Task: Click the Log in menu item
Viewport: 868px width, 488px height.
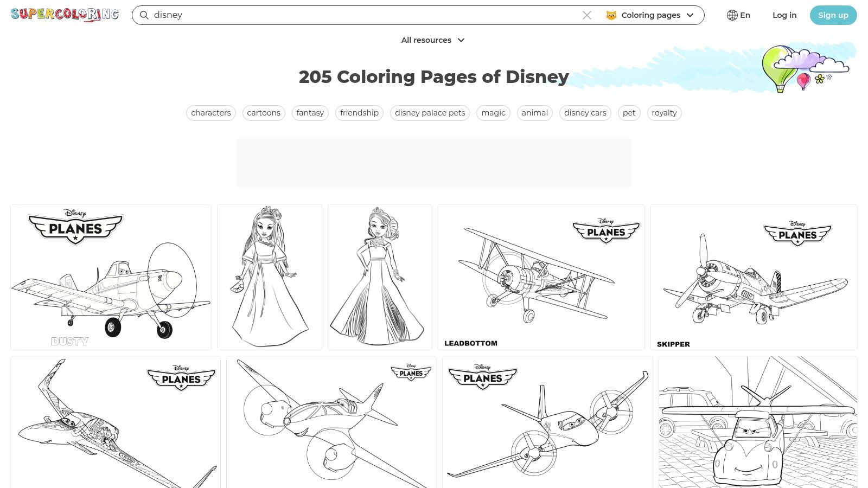Action: 784,15
